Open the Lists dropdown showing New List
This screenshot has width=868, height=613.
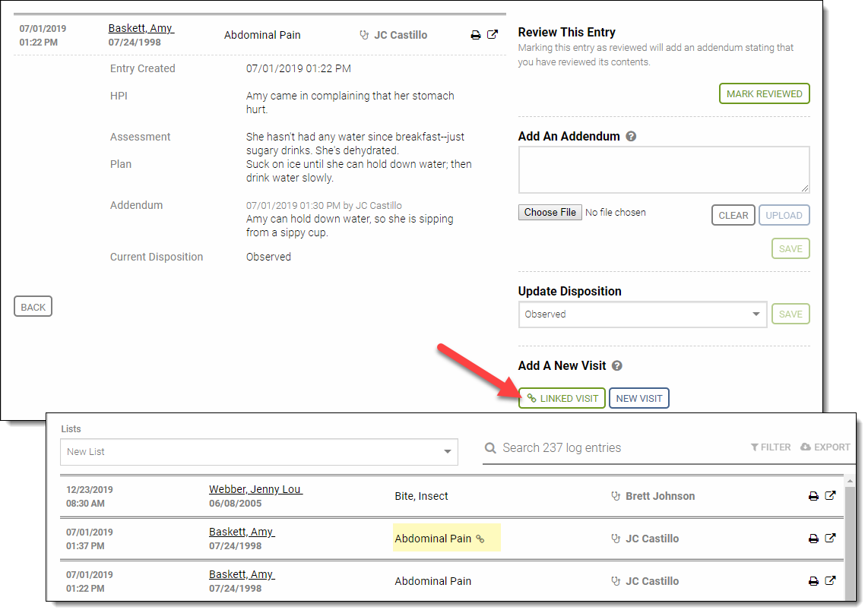click(258, 452)
